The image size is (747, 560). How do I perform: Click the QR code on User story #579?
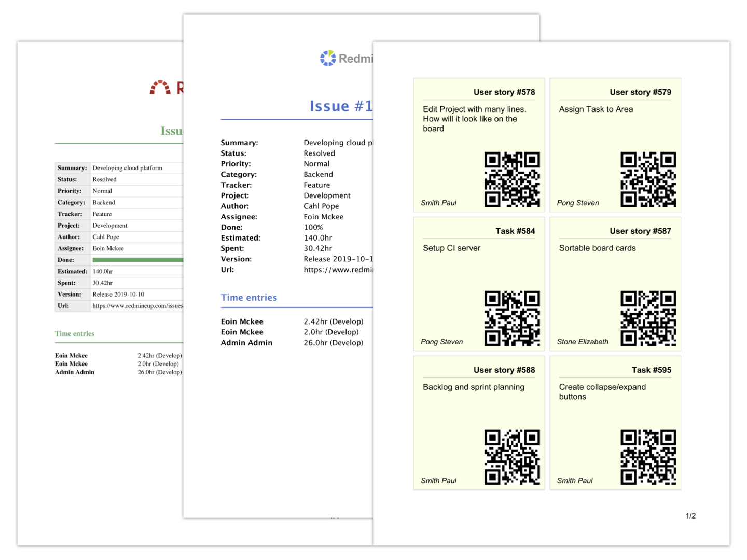tap(648, 179)
